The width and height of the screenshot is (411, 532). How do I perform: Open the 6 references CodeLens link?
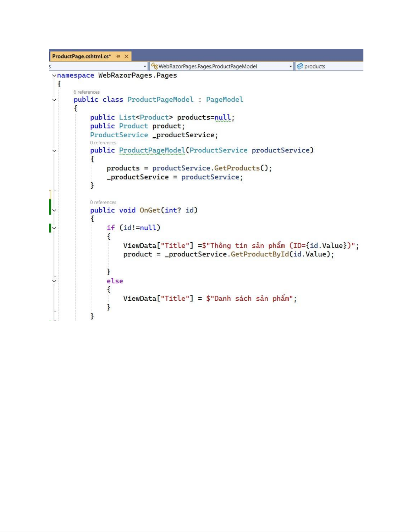click(x=87, y=92)
